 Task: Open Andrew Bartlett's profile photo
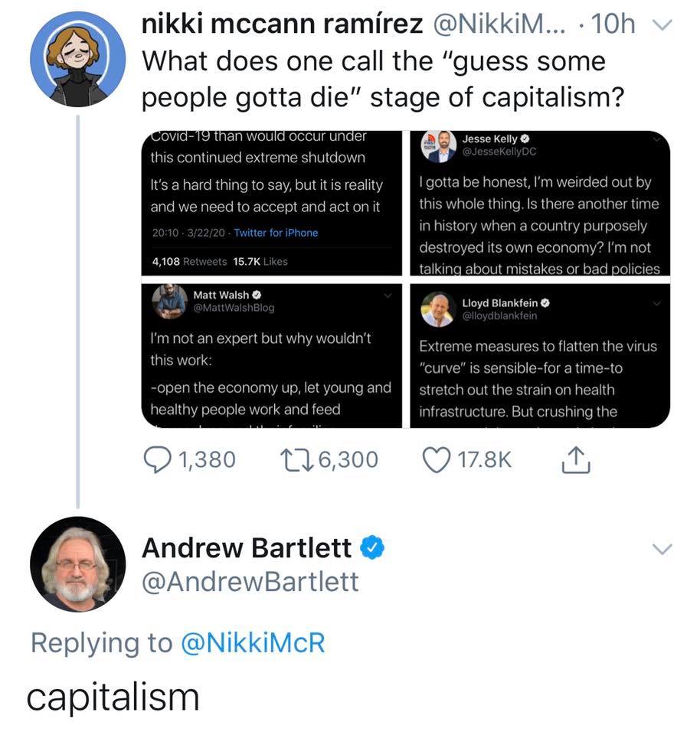[77, 563]
